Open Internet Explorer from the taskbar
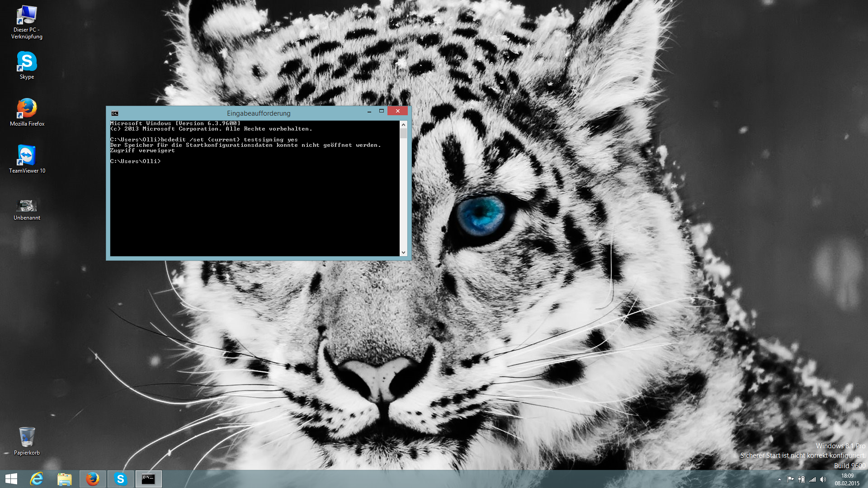The width and height of the screenshot is (868, 488). [x=37, y=479]
